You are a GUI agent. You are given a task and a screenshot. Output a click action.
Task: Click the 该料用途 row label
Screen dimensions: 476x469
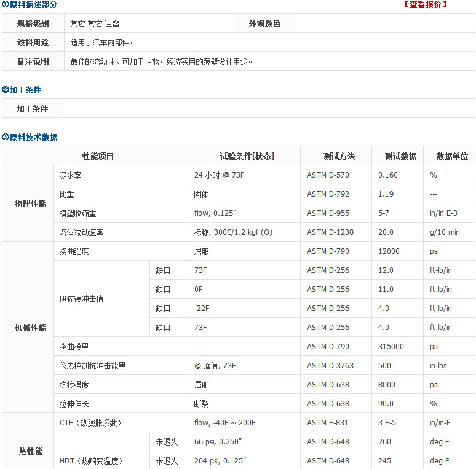(33, 43)
